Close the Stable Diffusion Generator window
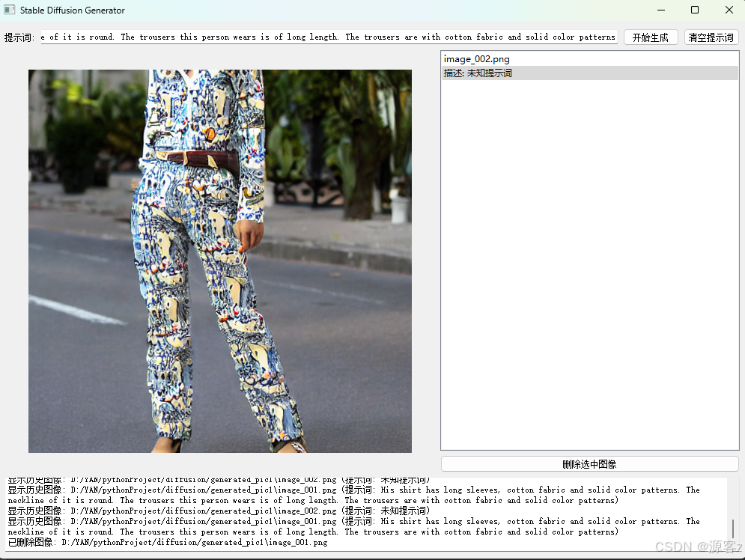 729,10
